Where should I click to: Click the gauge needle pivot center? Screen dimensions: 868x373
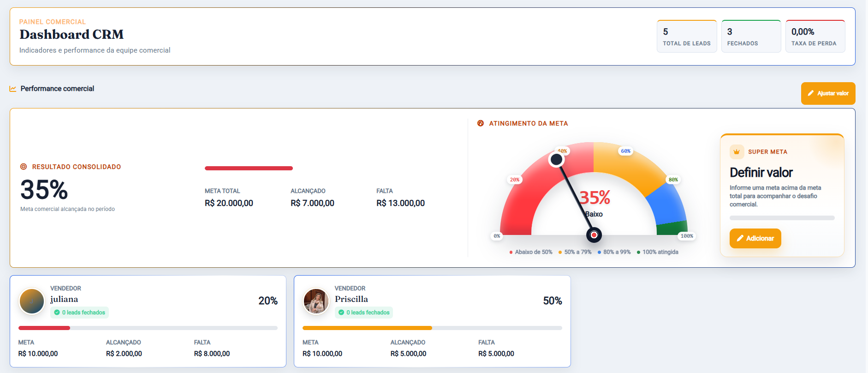pyautogui.click(x=594, y=235)
